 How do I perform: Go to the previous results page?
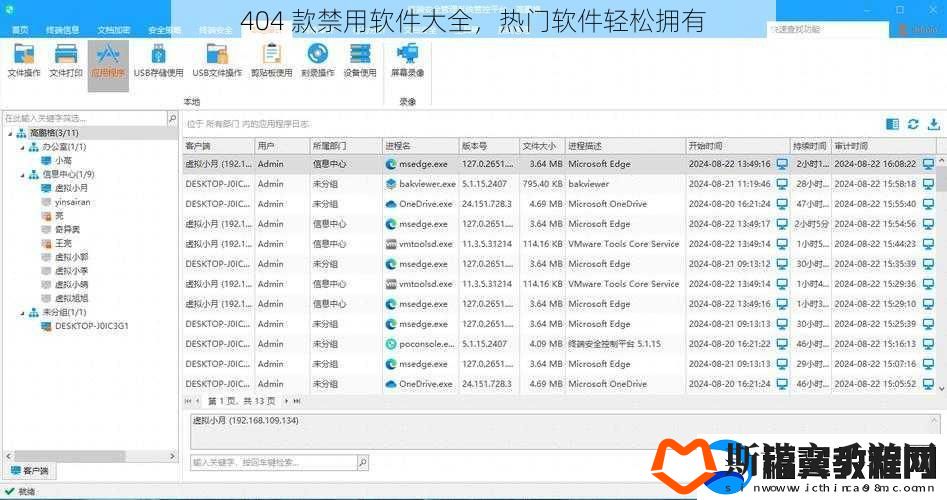(198, 401)
